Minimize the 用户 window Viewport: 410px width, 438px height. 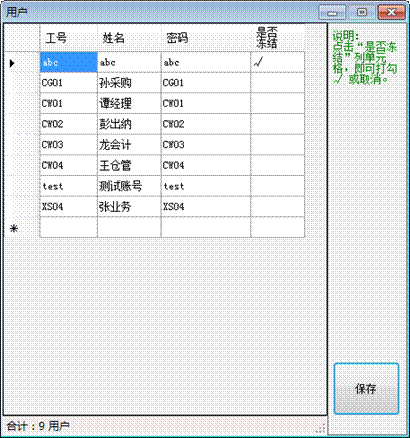coord(332,13)
